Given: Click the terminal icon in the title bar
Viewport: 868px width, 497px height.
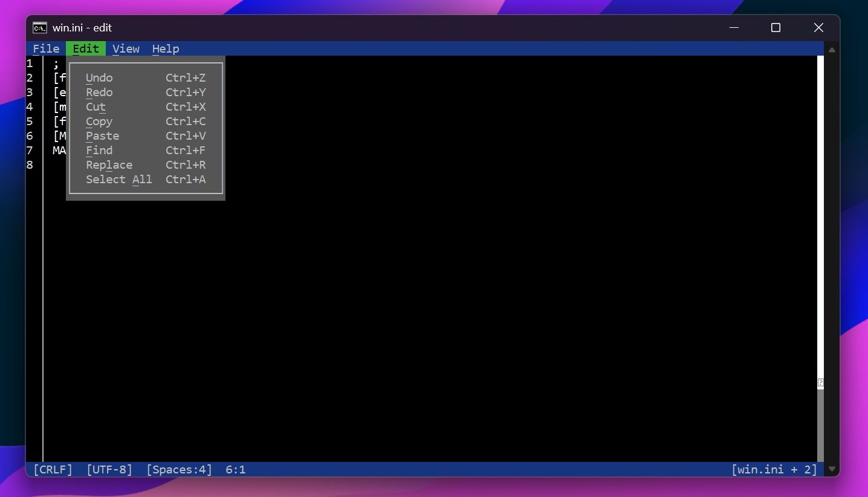Looking at the screenshot, I should click(39, 27).
